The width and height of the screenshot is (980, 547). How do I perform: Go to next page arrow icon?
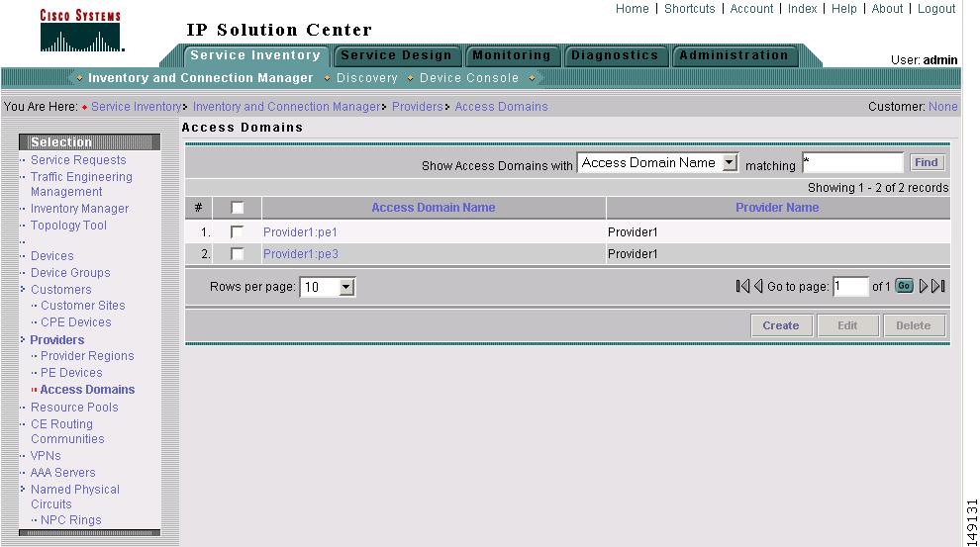click(x=924, y=286)
